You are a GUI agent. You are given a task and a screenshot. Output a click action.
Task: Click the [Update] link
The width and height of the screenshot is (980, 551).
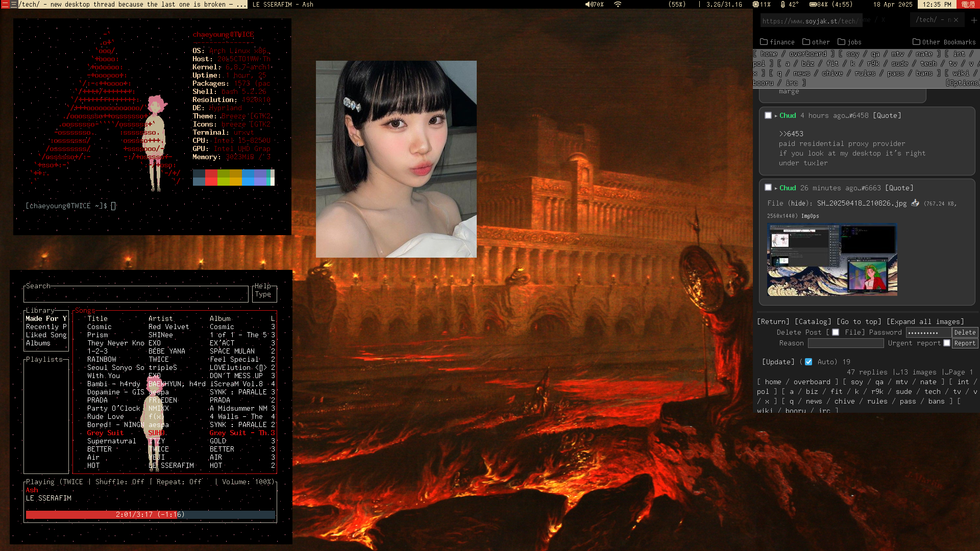click(x=778, y=362)
